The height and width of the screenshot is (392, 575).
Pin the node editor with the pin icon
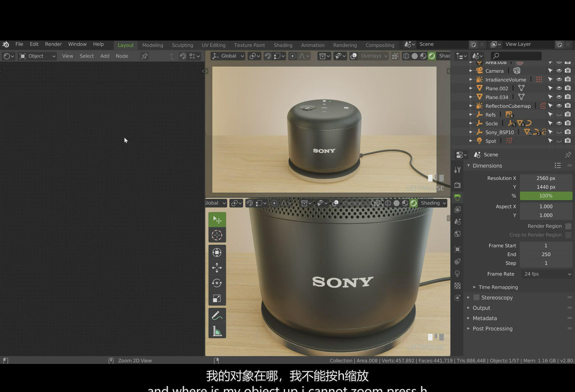pyautogui.click(x=144, y=56)
